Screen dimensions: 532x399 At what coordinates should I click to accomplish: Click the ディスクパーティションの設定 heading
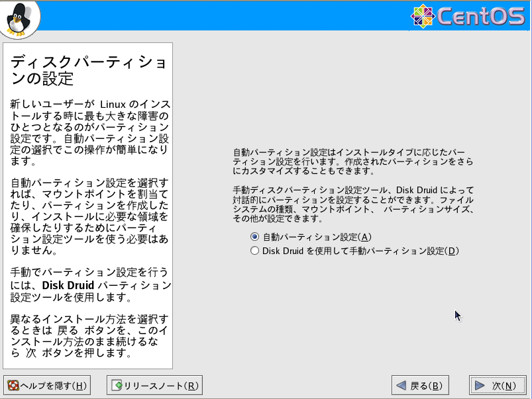click(88, 71)
